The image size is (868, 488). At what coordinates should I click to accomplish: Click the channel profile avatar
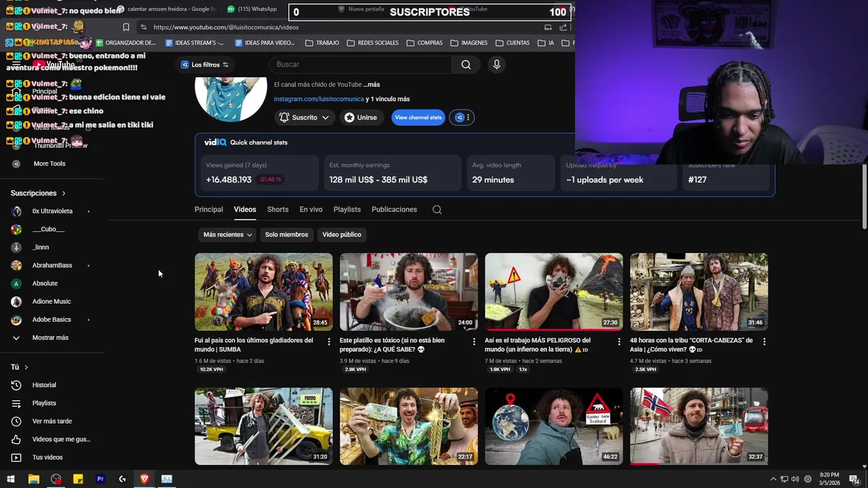tap(231, 99)
